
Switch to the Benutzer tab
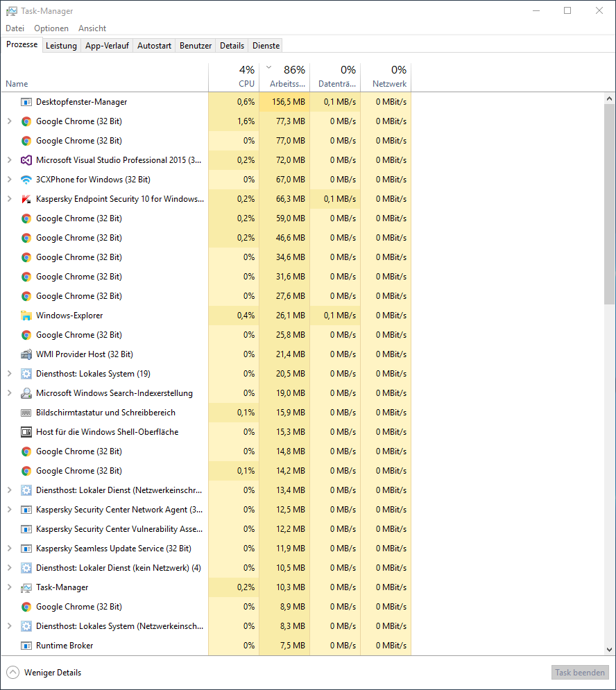click(196, 46)
